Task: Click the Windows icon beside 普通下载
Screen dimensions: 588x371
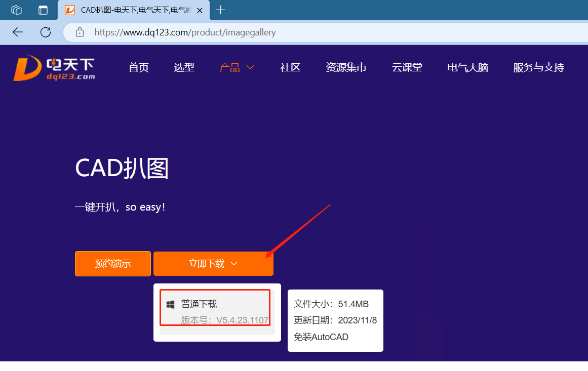Action: pyautogui.click(x=170, y=305)
